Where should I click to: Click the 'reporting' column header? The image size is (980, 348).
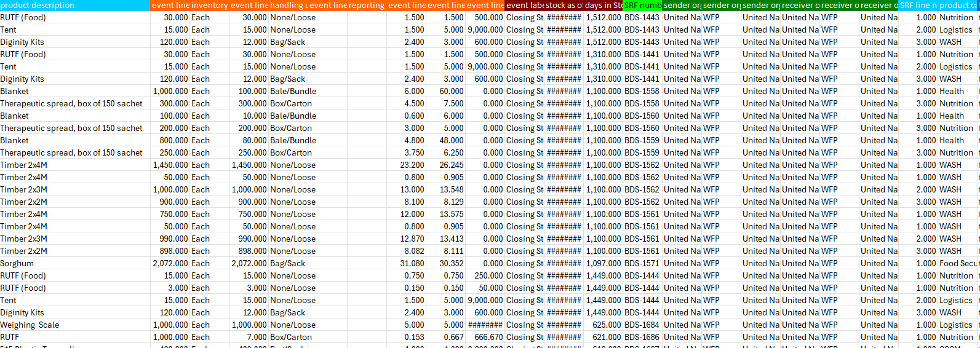pyautogui.click(x=367, y=5)
